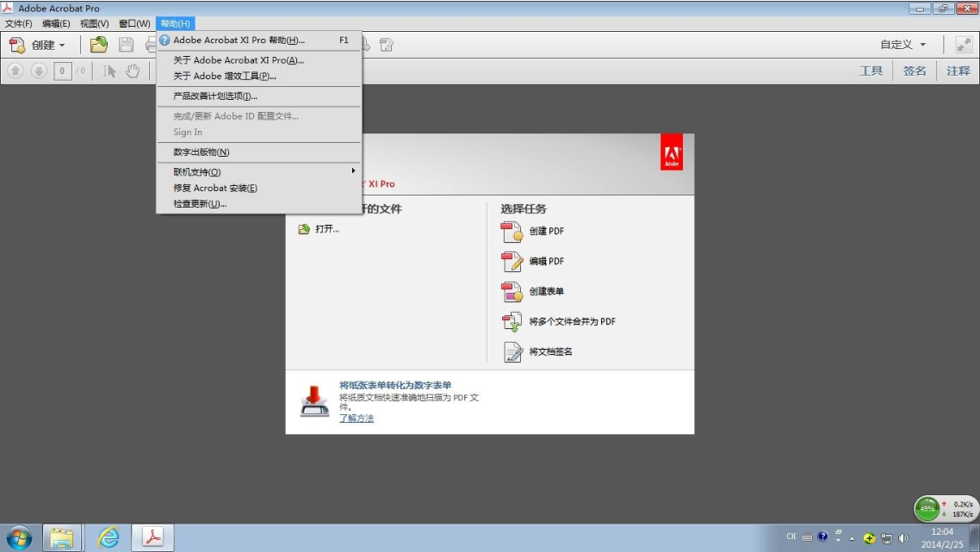Click the Save floppy disk toolbar icon
Viewport: 980px width, 552px height.
126,45
